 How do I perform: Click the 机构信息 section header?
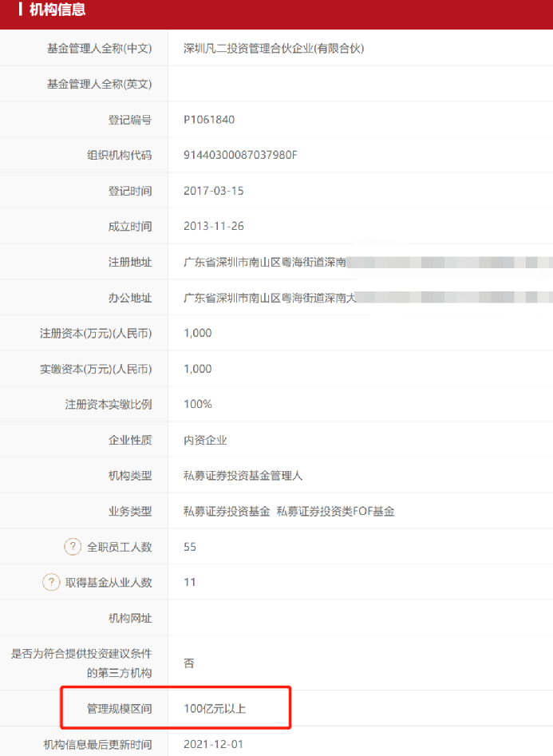tap(57, 10)
